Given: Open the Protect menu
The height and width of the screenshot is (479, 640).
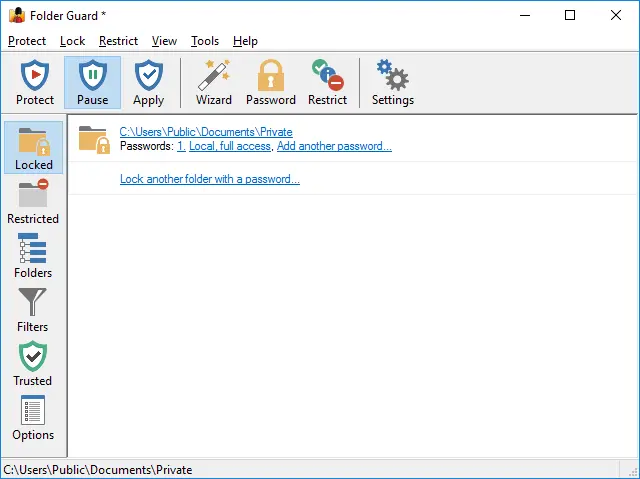Looking at the screenshot, I should click(x=27, y=41).
